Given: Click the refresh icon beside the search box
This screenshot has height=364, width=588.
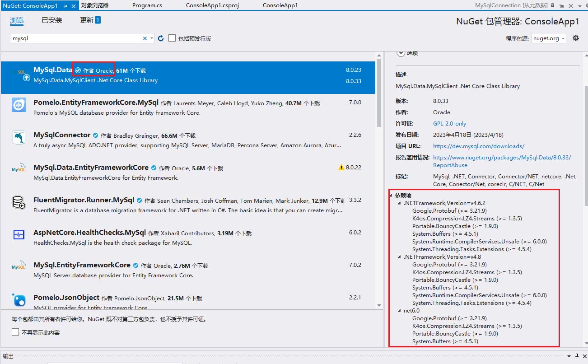Looking at the screenshot, I should [161, 38].
